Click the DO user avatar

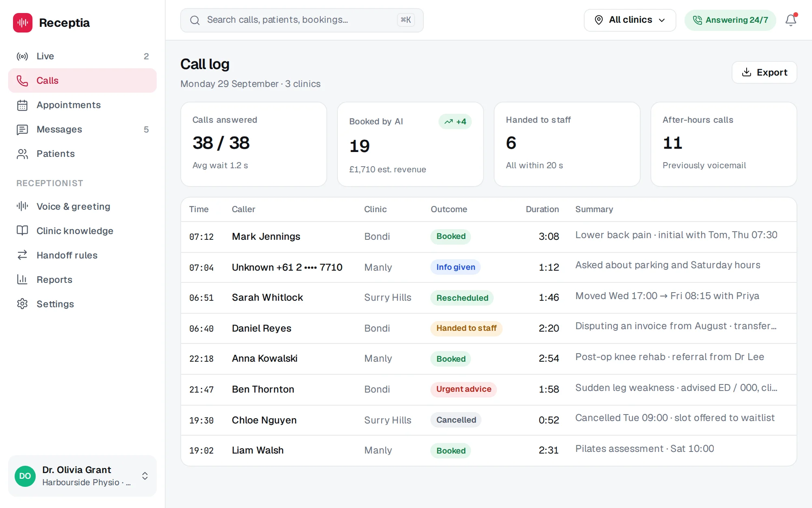[x=25, y=476]
